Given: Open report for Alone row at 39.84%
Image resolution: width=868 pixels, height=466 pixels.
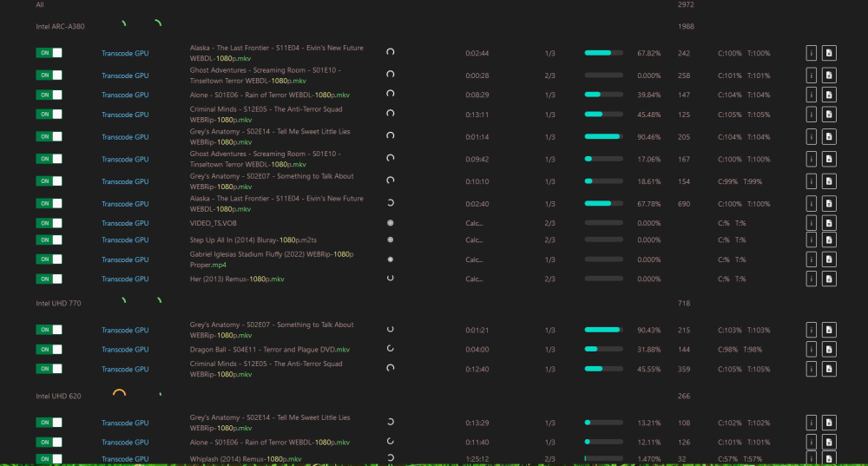Looking at the screenshot, I should click(x=829, y=95).
